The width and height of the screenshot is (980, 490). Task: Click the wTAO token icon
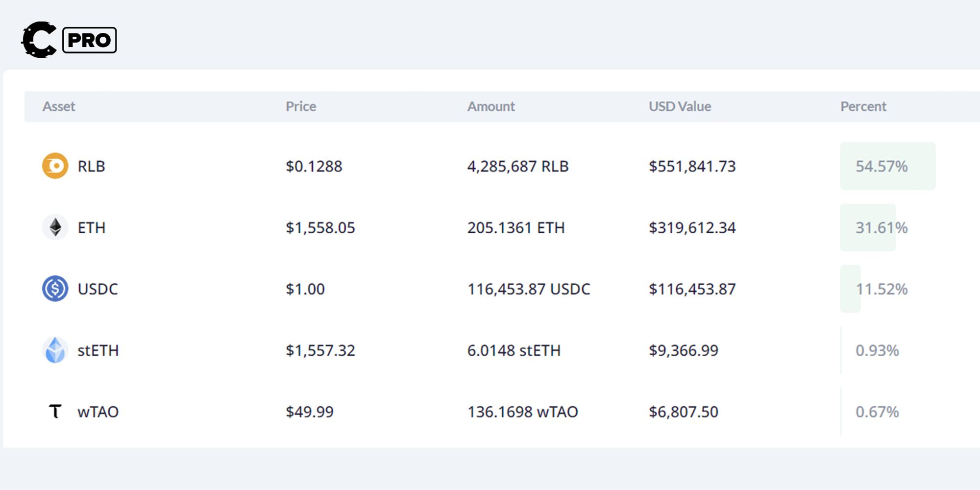click(x=55, y=412)
